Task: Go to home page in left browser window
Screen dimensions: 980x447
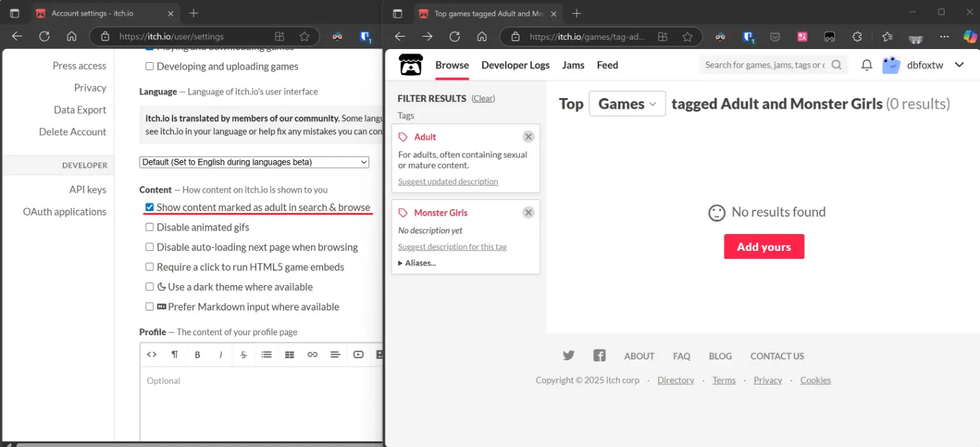Action: coord(72,37)
